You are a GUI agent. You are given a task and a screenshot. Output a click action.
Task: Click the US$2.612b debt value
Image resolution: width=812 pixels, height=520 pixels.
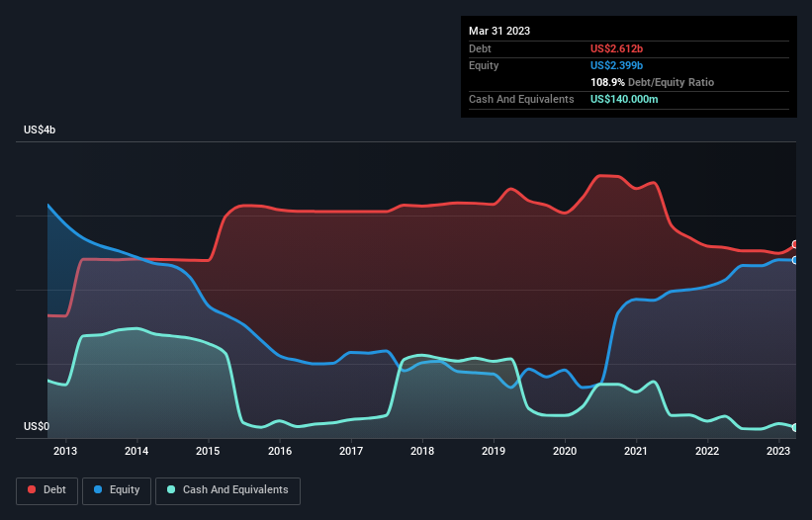click(616, 48)
